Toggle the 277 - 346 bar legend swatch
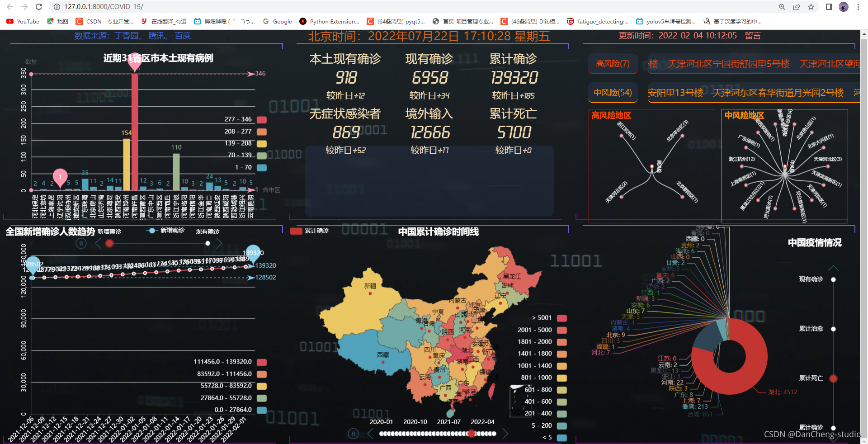Screen dimensions: 868x444 [x=261, y=120]
